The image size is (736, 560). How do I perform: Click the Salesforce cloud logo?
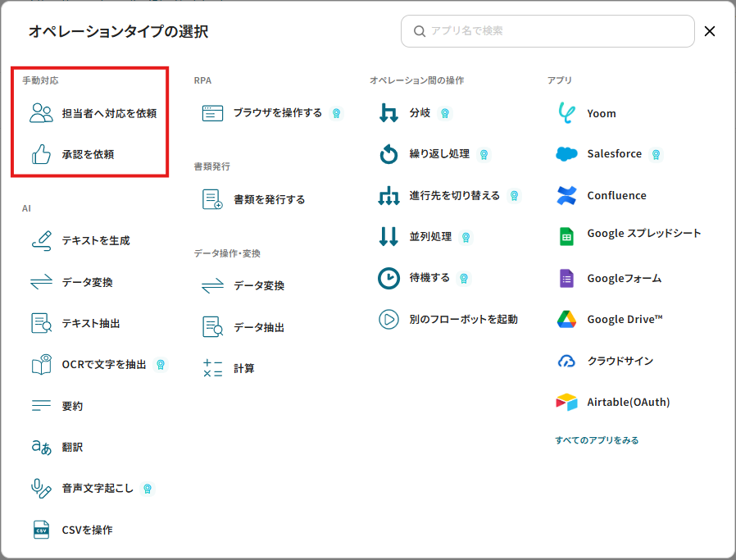(566, 154)
